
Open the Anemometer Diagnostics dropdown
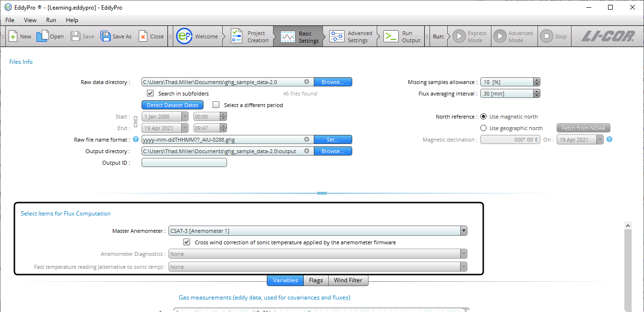(464, 254)
